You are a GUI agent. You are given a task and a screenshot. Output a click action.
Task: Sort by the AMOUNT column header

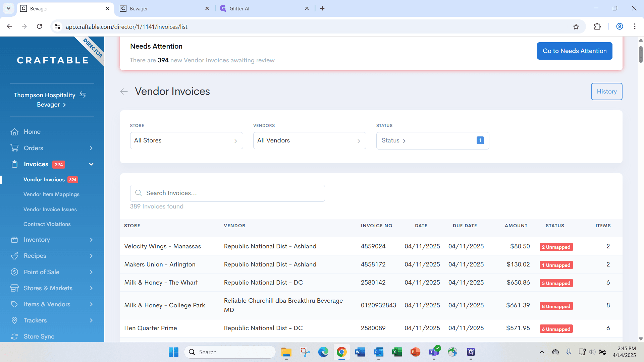click(516, 226)
